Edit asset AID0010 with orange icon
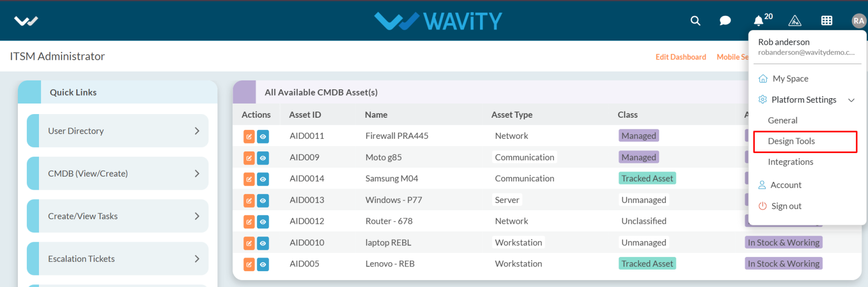868x287 pixels. (249, 243)
